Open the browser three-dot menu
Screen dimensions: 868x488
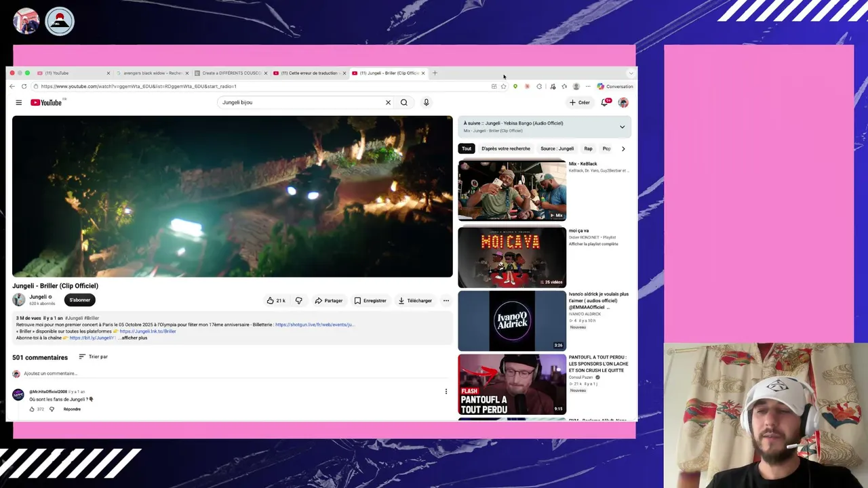tap(588, 86)
